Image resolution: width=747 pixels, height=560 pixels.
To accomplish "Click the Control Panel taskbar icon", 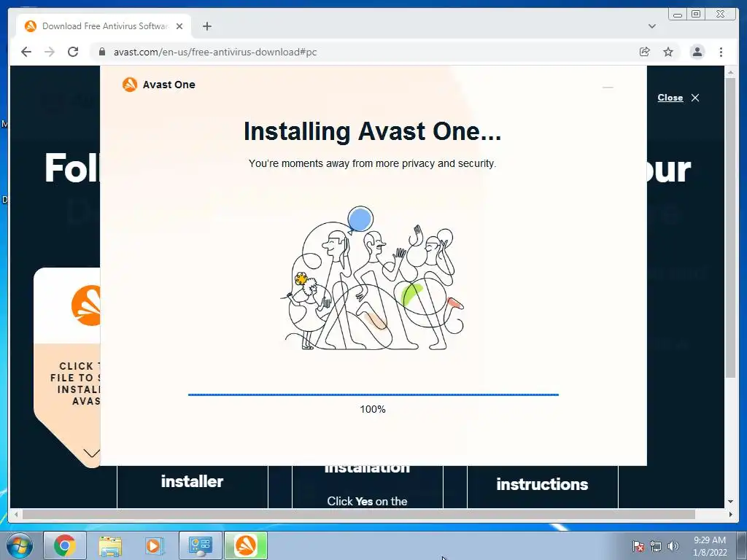I will [200, 545].
